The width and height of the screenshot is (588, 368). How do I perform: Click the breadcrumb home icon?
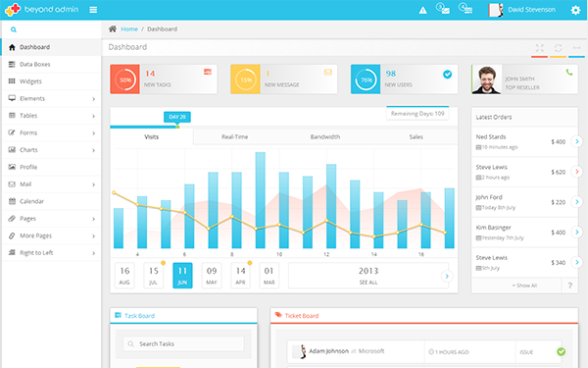(x=113, y=28)
